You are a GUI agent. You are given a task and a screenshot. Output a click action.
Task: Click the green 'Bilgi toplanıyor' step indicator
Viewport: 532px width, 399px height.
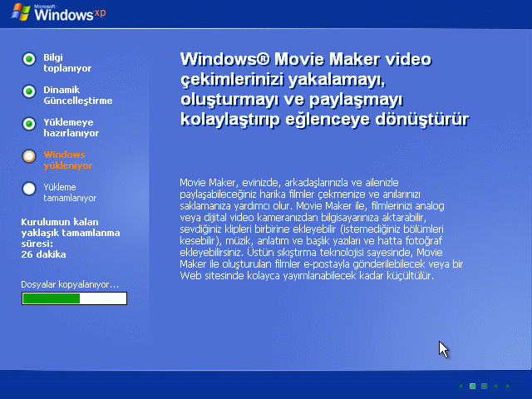(x=29, y=58)
